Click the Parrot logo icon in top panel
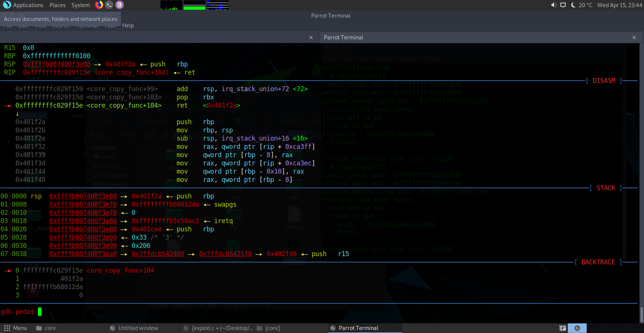Viewport: 644px width, 333px height. [x=7, y=5]
